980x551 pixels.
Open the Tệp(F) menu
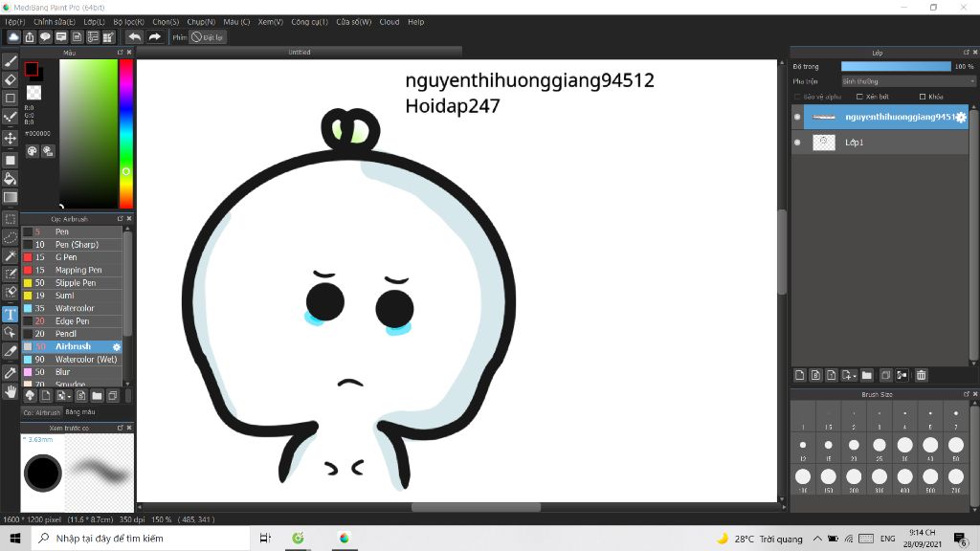[15, 22]
